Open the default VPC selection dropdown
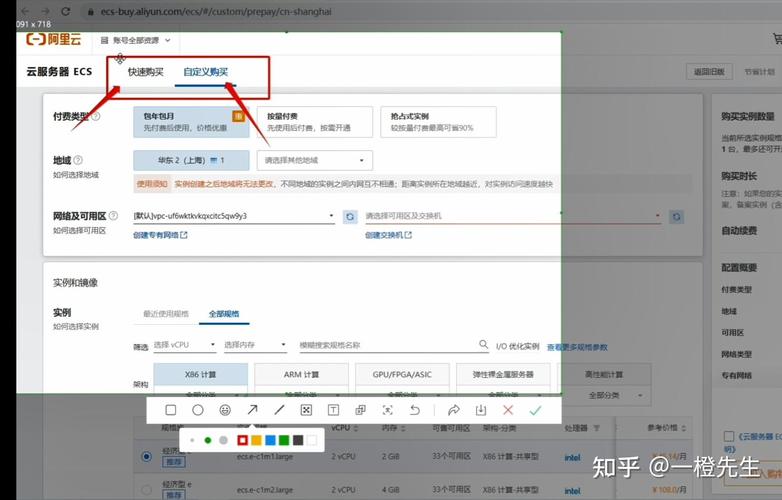Image resolution: width=782 pixels, height=500 pixels. (x=234, y=216)
